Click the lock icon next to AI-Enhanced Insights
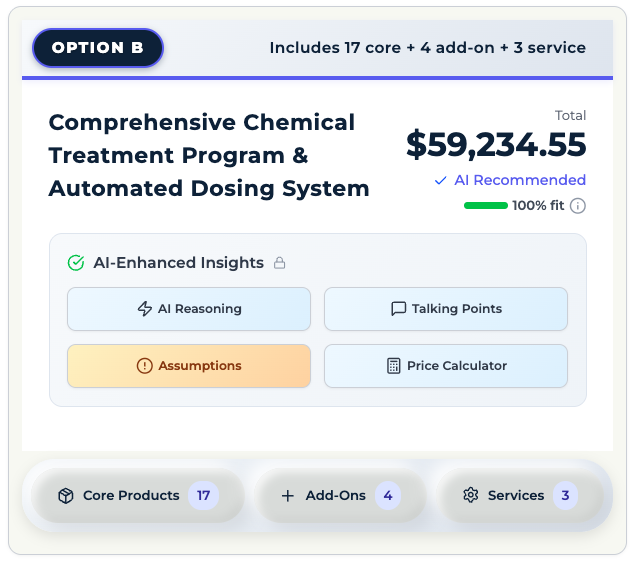This screenshot has height=561, width=634. pyautogui.click(x=280, y=263)
